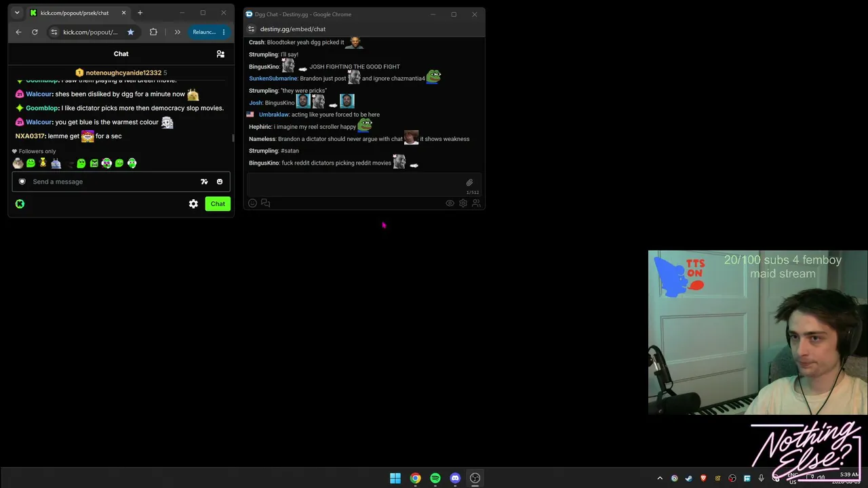Open Dgg chat settings gear
Screen dimensions: 868x488
[463, 203]
